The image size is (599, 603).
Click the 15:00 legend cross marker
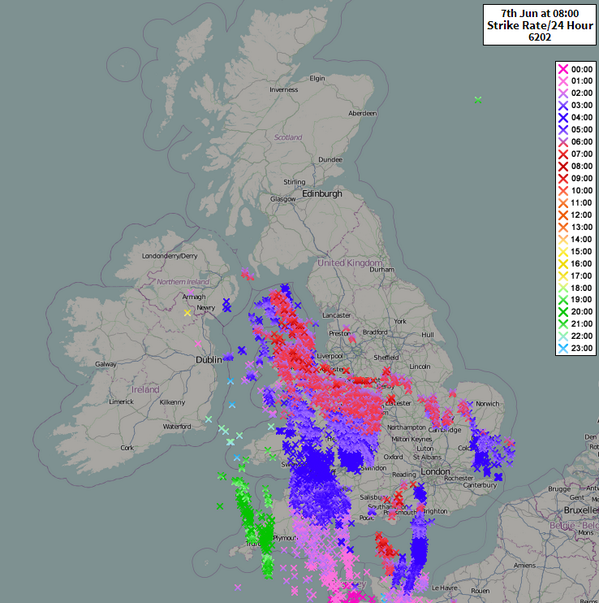click(x=563, y=252)
